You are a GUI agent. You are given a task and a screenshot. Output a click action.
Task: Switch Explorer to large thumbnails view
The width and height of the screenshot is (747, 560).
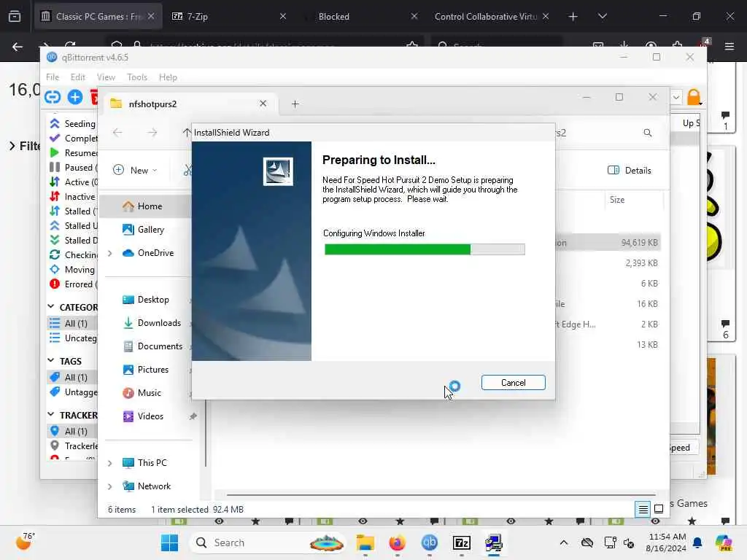tap(659, 510)
